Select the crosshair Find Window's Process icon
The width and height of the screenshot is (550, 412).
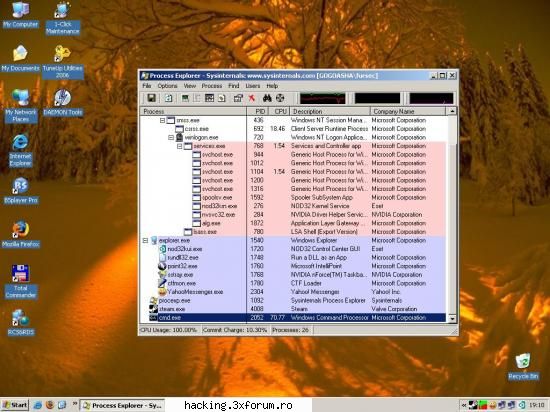280,98
